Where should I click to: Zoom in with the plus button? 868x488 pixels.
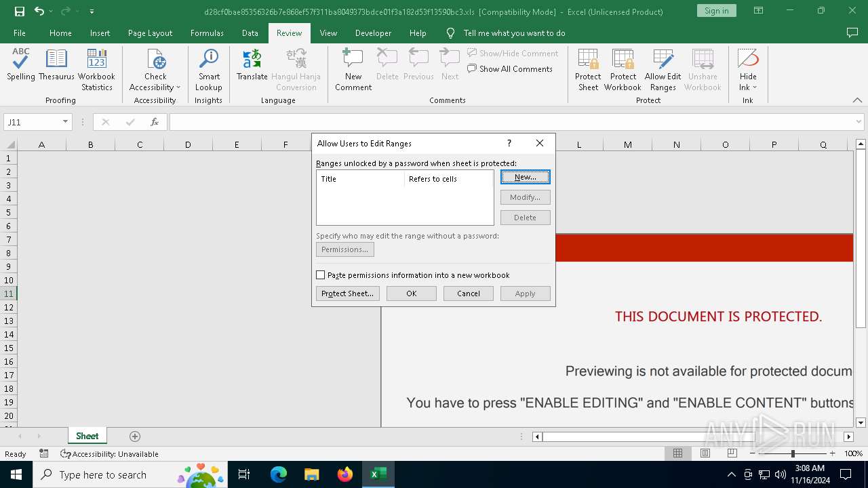[x=832, y=453]
